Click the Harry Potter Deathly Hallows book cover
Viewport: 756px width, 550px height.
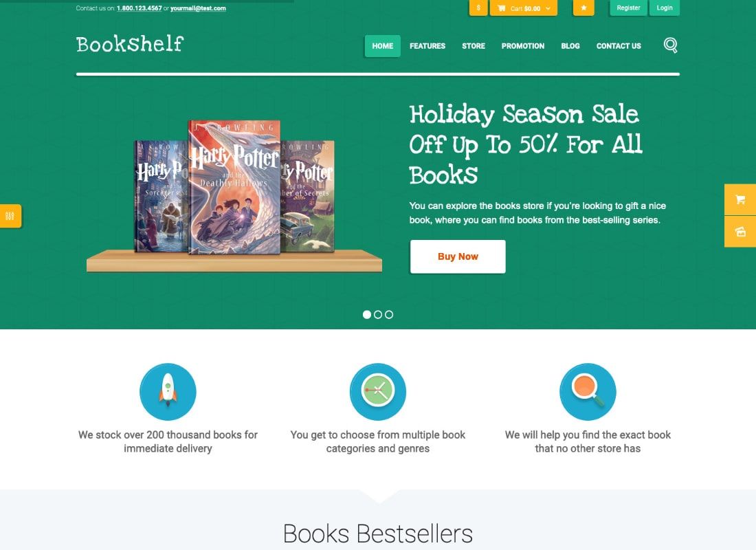tap(234, 187)
